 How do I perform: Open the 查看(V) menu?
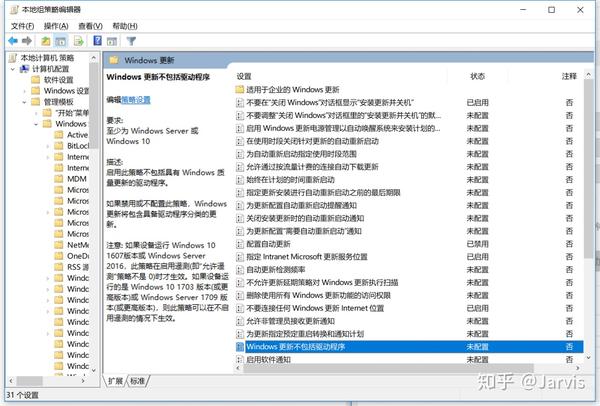(90, 26)
